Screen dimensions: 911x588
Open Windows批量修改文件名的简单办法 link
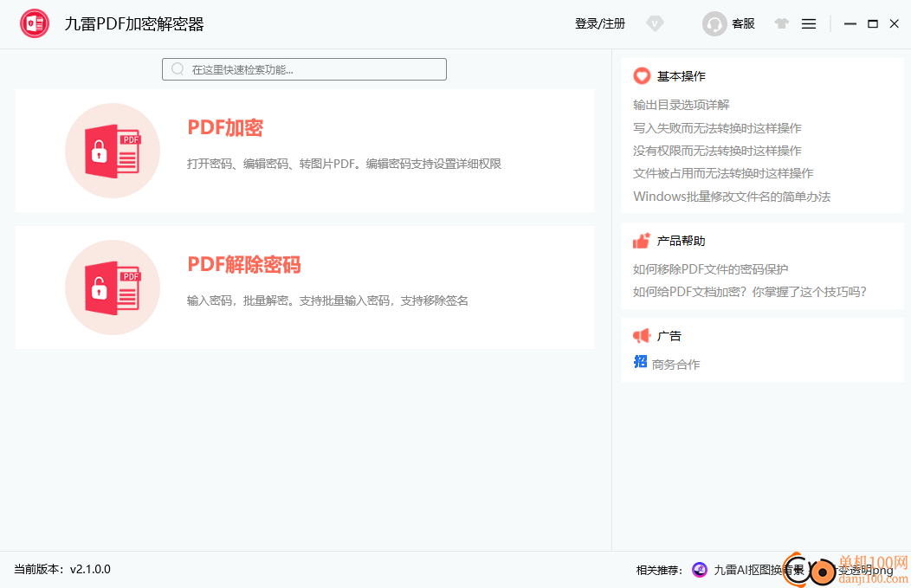[732, 197]
